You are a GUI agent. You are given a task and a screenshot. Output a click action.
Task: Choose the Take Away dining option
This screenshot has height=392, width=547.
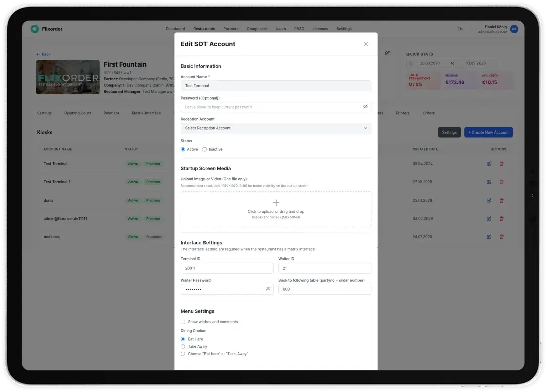[x=183, y=346]
